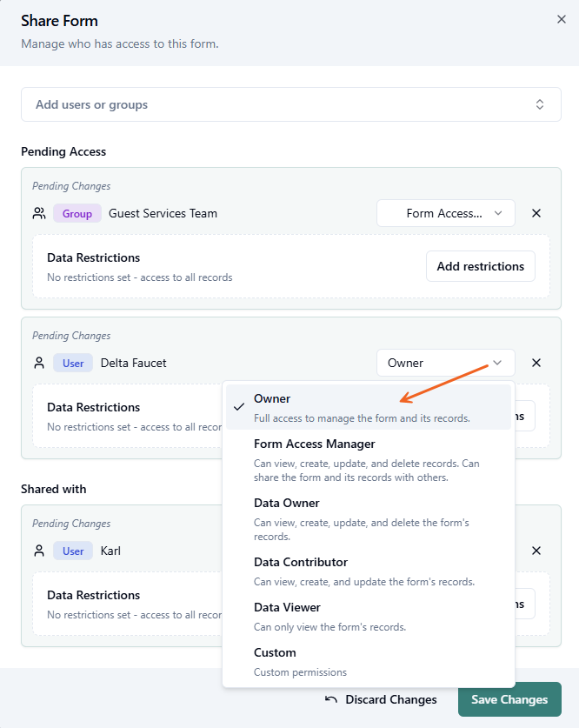
Task: Remove Guest Services Team pending access
Action: 536,213
